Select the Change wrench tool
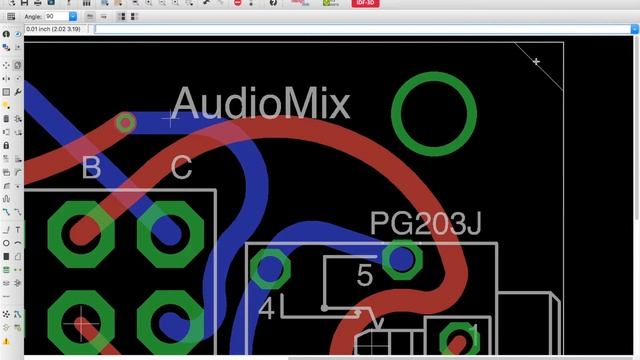This screenshot has width=640, height=360. tap(18, 92)
